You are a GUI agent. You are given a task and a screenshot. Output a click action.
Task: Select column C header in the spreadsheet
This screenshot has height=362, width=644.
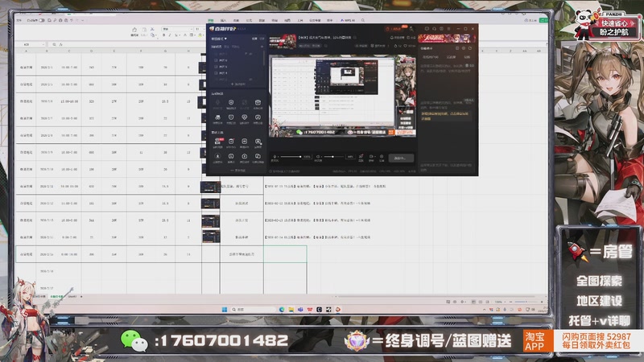pyautogui.click(x=68, y=51)
